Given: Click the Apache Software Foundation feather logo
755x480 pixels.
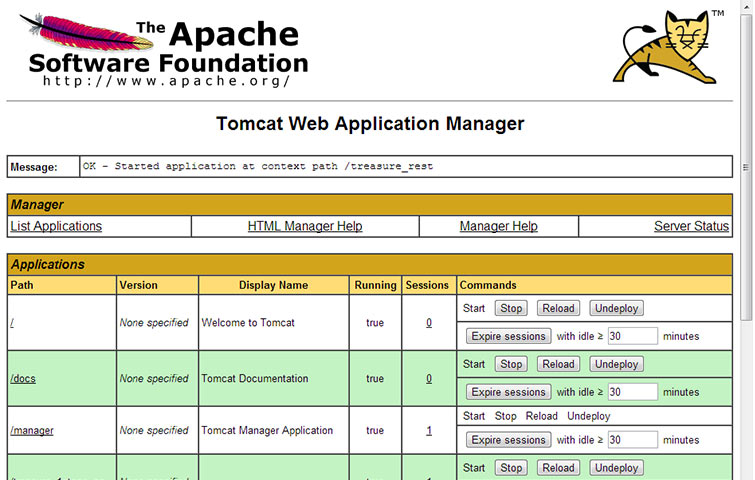Looking at the screenshot, I should 164,51.
